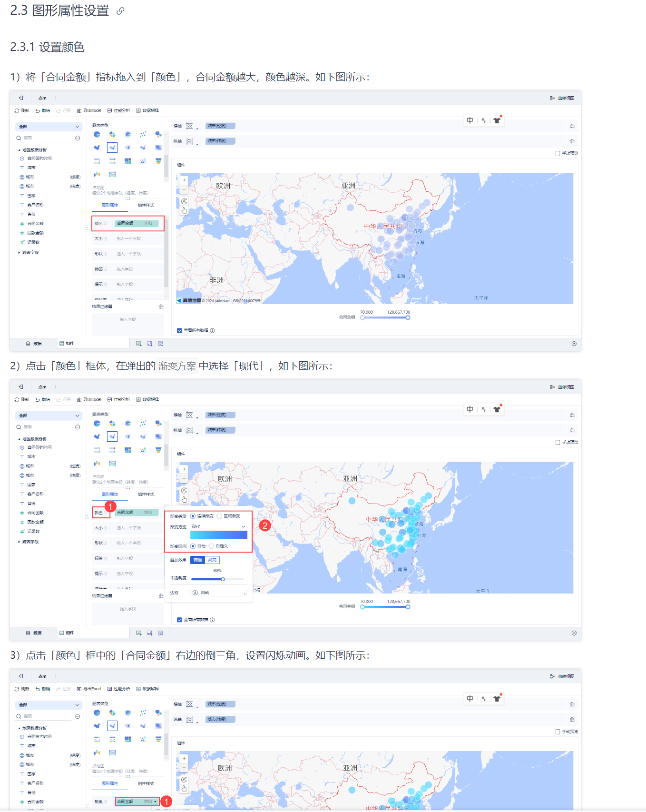The height and width of the screenshot is (812, 646).
Task: Click the anchor link icon beside heading 2.3
Action: (x=120, y=11)
